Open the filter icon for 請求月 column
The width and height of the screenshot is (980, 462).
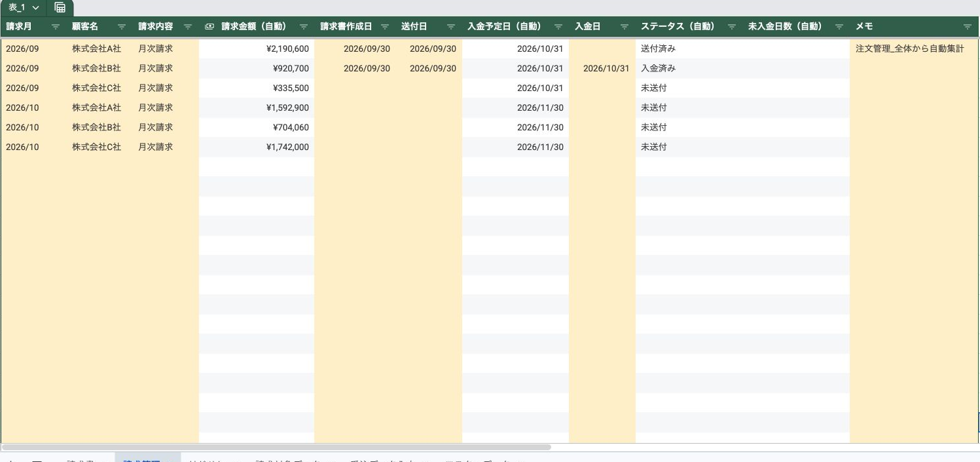point(55,27)
